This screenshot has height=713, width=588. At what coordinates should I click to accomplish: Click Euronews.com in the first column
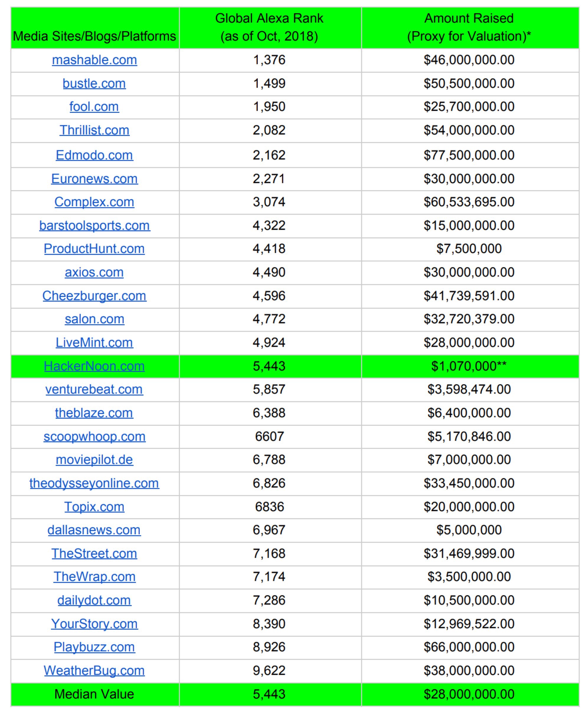point(94,178)
